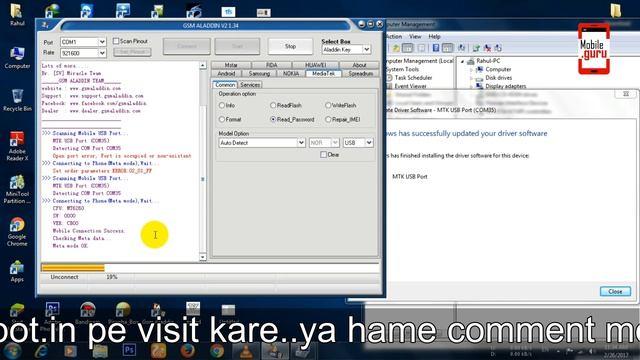Image resolution: width=640 pixels, height=360 pixels.
Task: Click the Stop button
Action: click(x=290, y=47)
